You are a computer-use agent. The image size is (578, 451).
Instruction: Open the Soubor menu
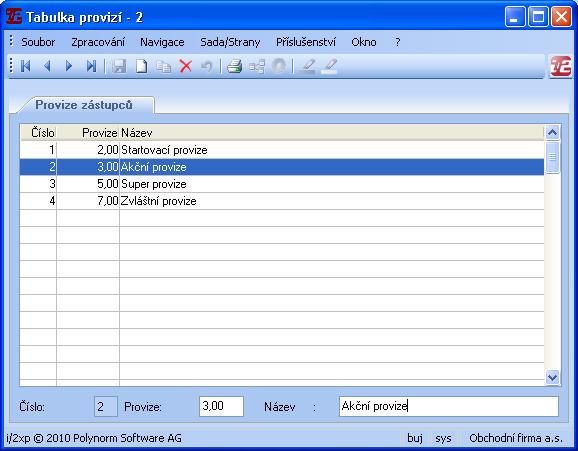click(38, 42)
